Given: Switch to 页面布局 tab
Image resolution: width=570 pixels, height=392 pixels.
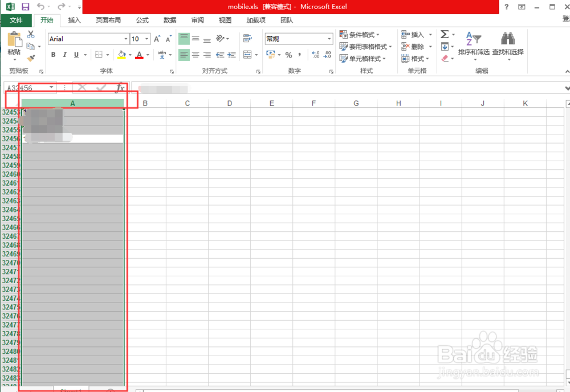Looking at the screenshot, I should pyautogui.click(x=108, y=20).
